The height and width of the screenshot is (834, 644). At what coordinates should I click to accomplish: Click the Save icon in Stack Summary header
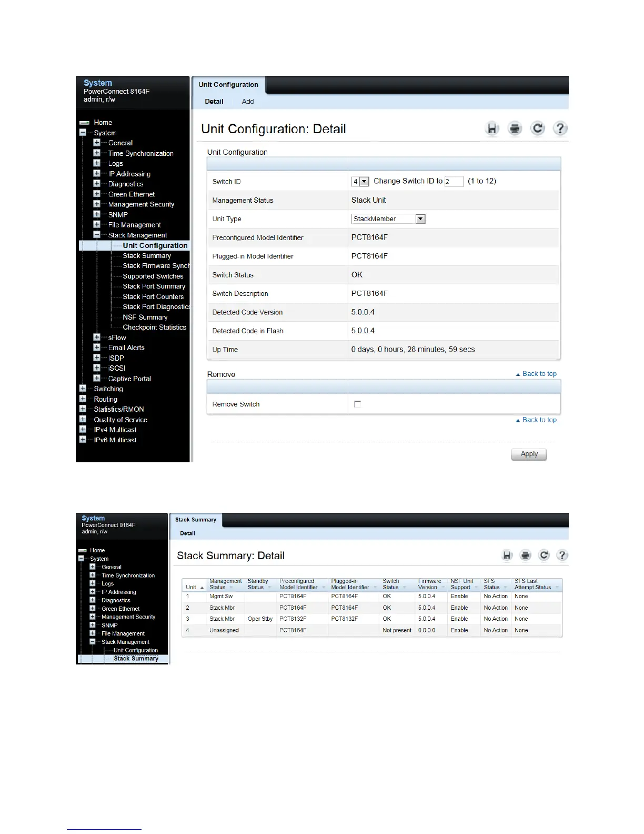coord(507,555)
